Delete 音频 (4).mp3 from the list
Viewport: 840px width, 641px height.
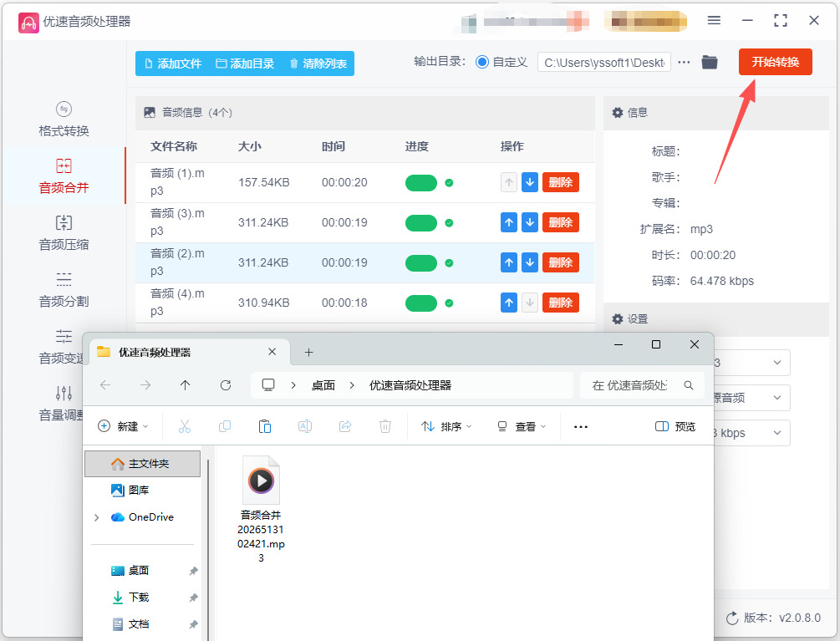click(x=560, y=303)
